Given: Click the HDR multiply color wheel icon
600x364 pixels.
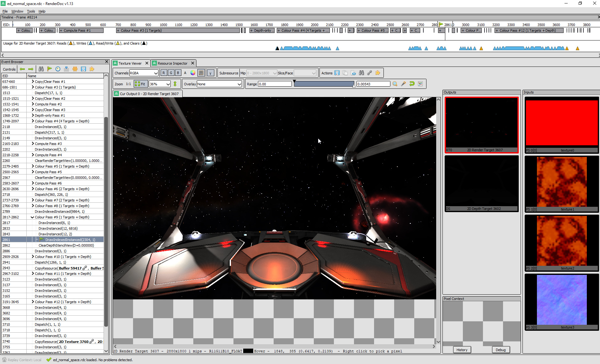Looking at the screenshot, I should [193, 73].
